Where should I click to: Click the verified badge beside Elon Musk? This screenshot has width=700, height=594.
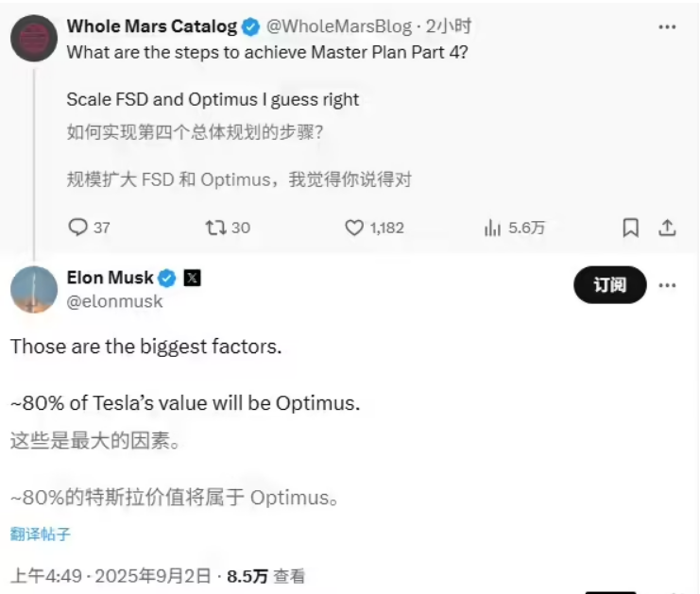click(166, 278)
